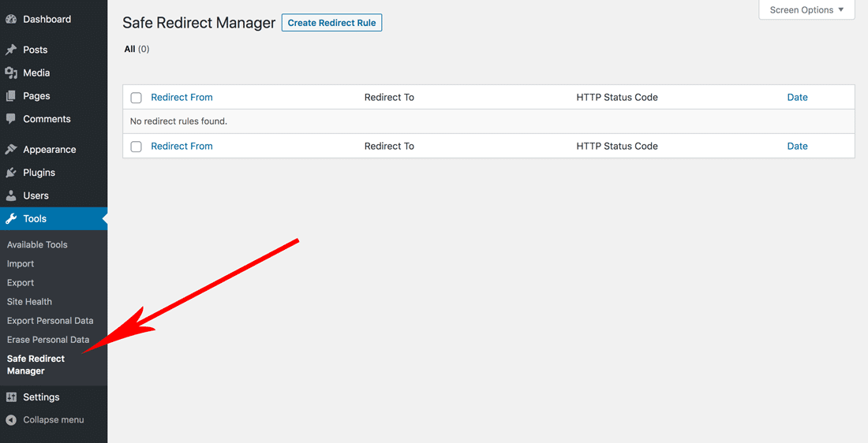
Task: Sort by Redirect From in footer row
Action: tap(181, 146)
